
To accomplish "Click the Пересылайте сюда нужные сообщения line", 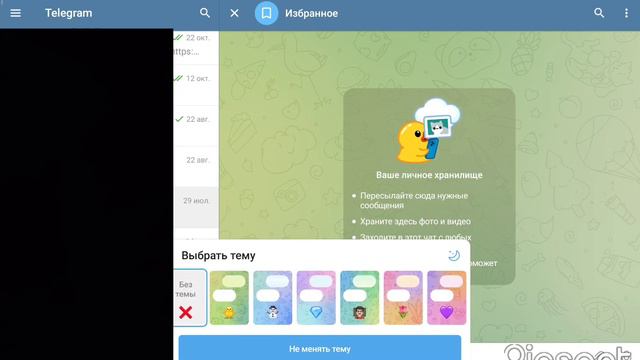I will 414,200.
